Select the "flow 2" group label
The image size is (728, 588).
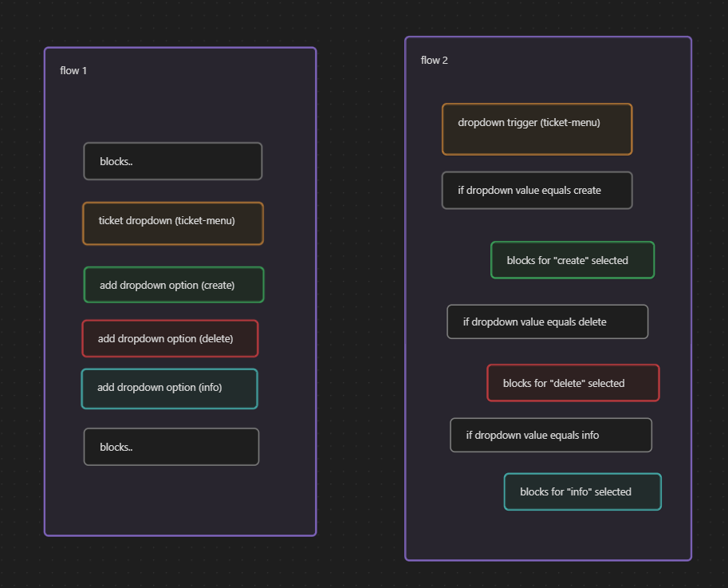coord(434,61)
